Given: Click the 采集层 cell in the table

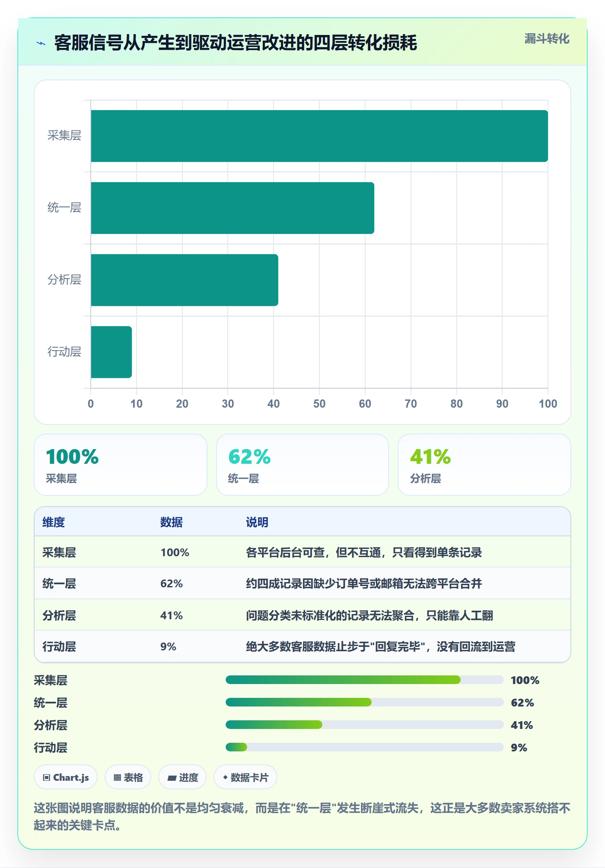Looking at the screenshot, I should [59, 552].
